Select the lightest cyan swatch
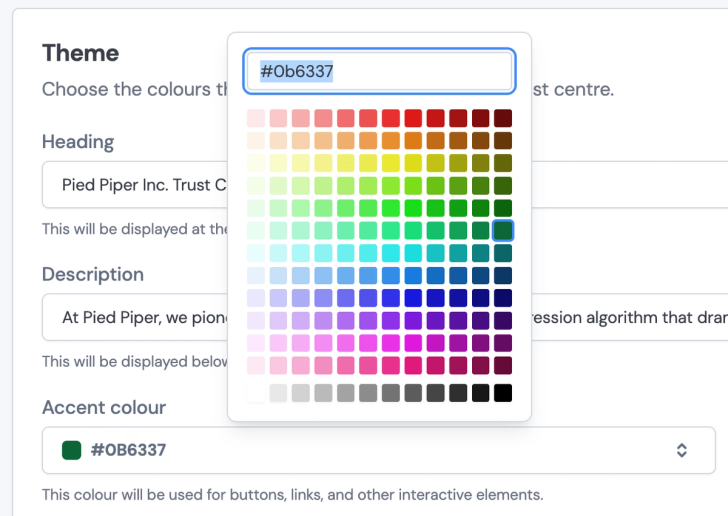The width and height of the screenshot is (728, 516). [x=256, y=253]
